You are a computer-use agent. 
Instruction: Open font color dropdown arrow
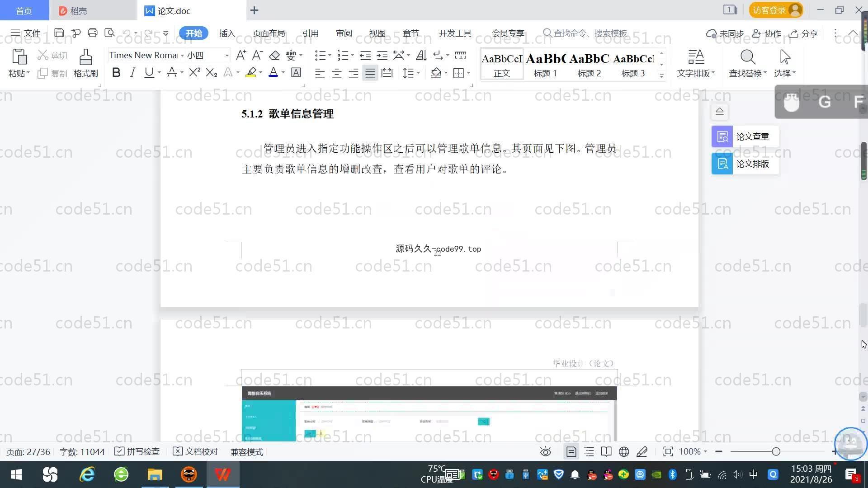[283, 73]
